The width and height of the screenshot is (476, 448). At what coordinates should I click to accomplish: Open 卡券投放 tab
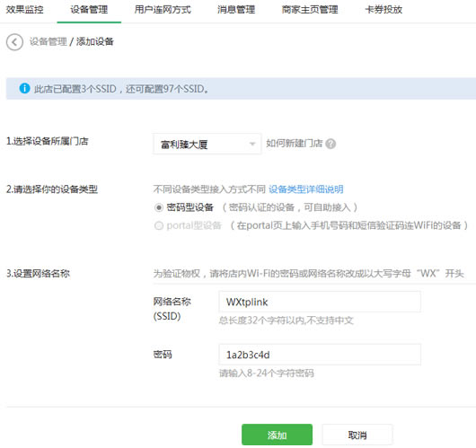pyautogui.click(x=383, y=10)
